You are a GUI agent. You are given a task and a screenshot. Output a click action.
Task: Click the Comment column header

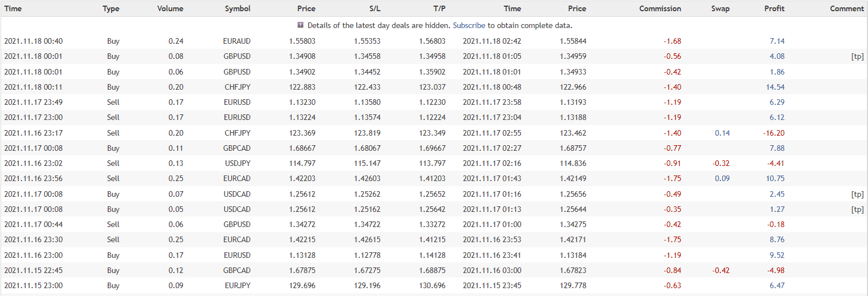coord(847,8)
